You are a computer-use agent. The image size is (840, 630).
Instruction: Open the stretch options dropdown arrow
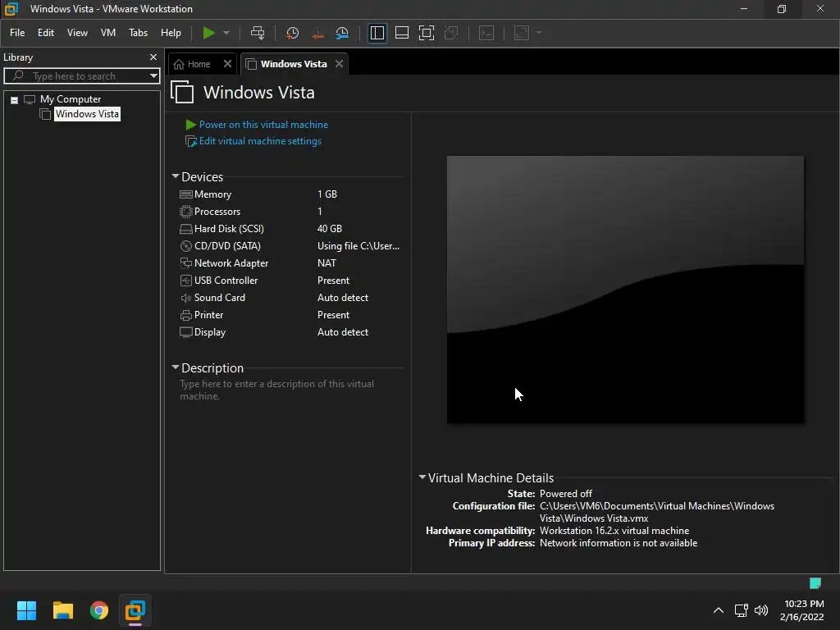(x=539, y=33)
